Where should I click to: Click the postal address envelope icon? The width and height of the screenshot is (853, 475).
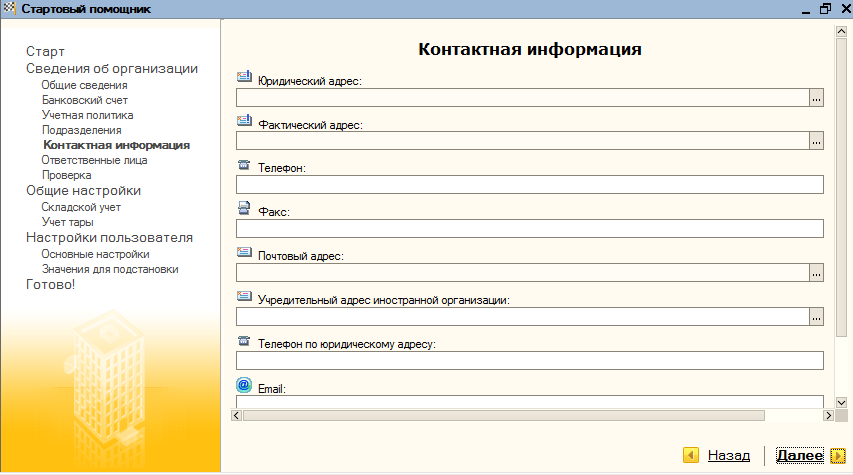click(x=244, y=252)
